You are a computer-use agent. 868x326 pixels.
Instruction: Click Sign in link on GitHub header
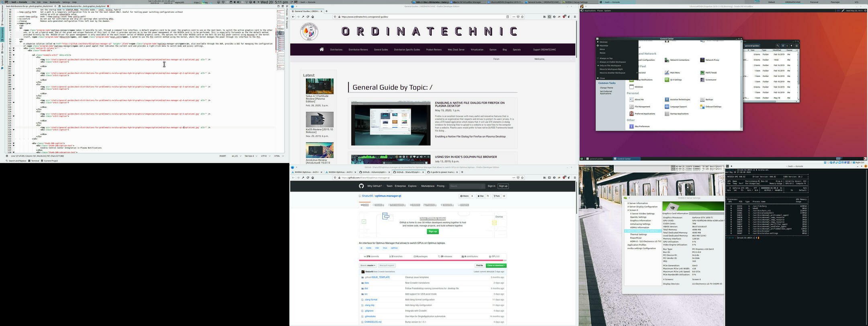coord(491,186)
